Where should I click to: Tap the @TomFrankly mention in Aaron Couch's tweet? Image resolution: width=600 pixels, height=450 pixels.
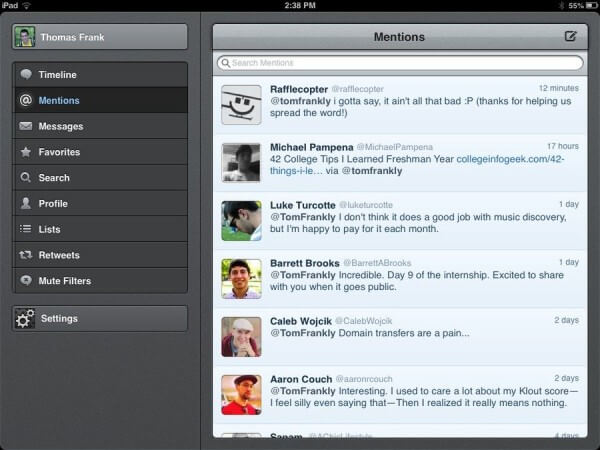[x=303, y=391]
